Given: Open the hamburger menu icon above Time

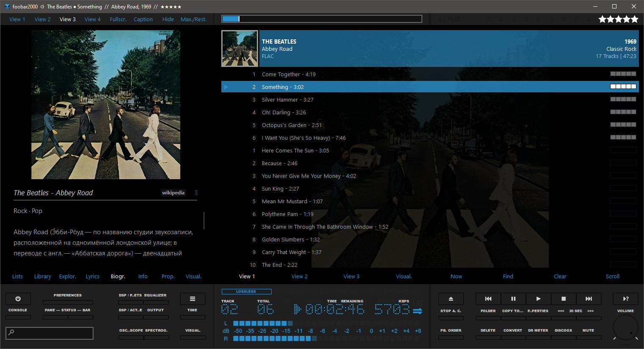Looking at the screenshot, I should 193,299.
